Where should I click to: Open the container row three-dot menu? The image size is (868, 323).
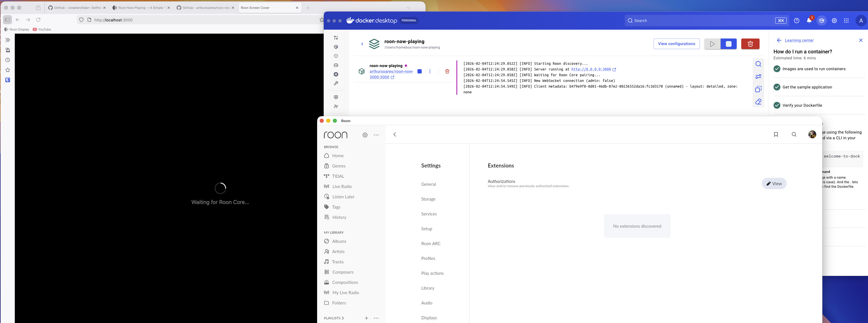[x=430, y=71]
